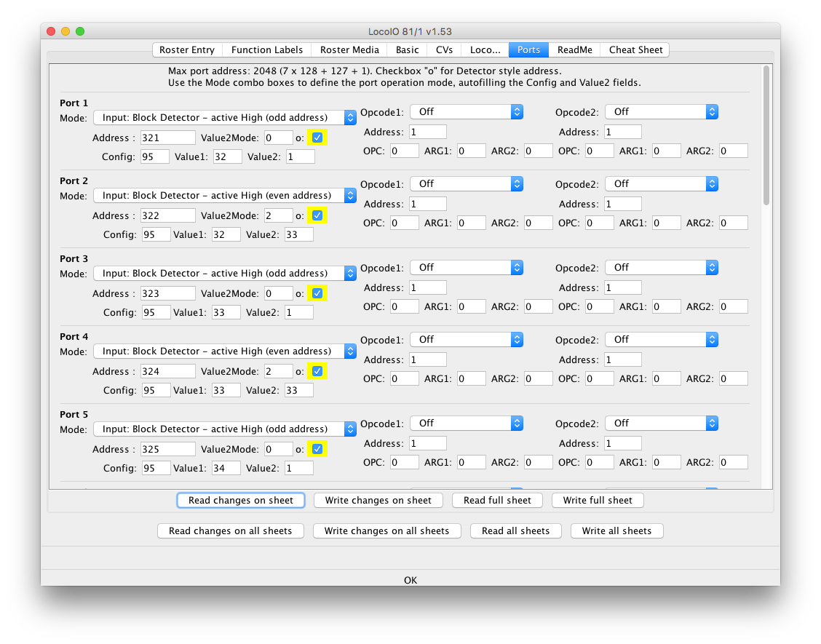Click Port 3 Config input field
This screenshot has width=821, height=644.
click(x=154, y=312)
